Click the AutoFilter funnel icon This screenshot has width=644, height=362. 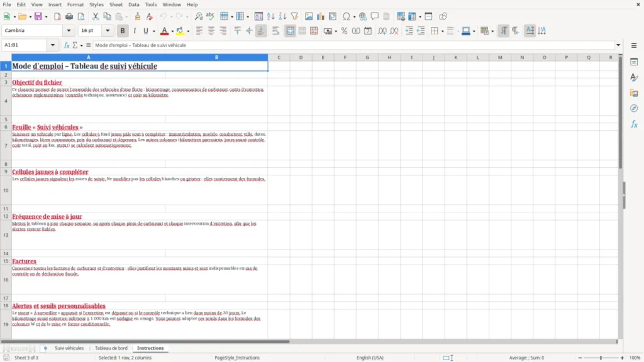pos(294,16)
